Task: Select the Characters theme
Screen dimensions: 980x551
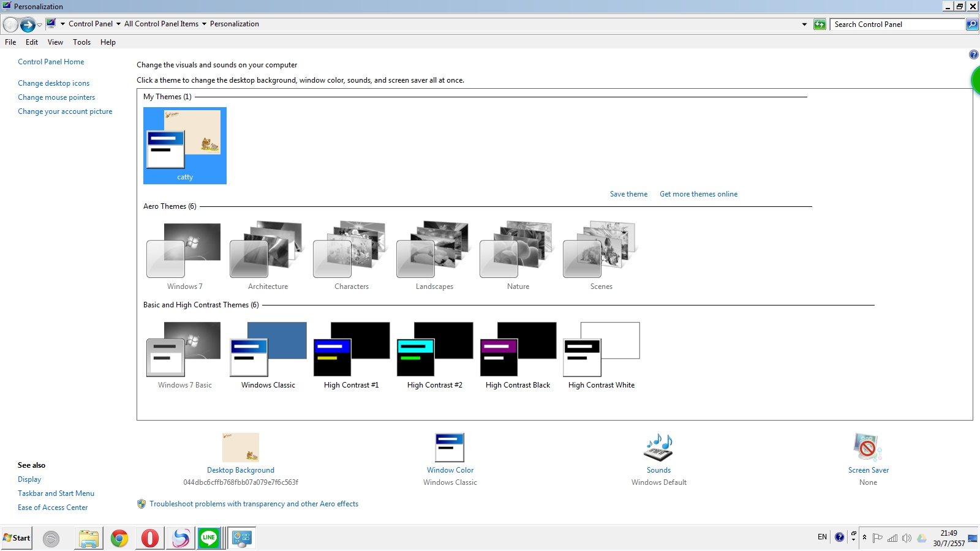Action: pyautogui.click(x=352, y=256)
